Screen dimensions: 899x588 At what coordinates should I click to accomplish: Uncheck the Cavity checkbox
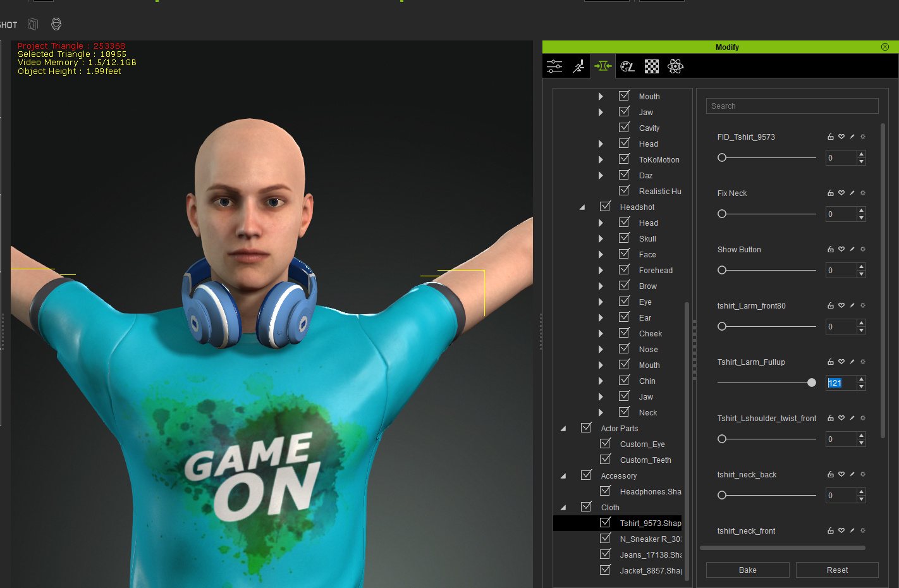coord(624,127)
